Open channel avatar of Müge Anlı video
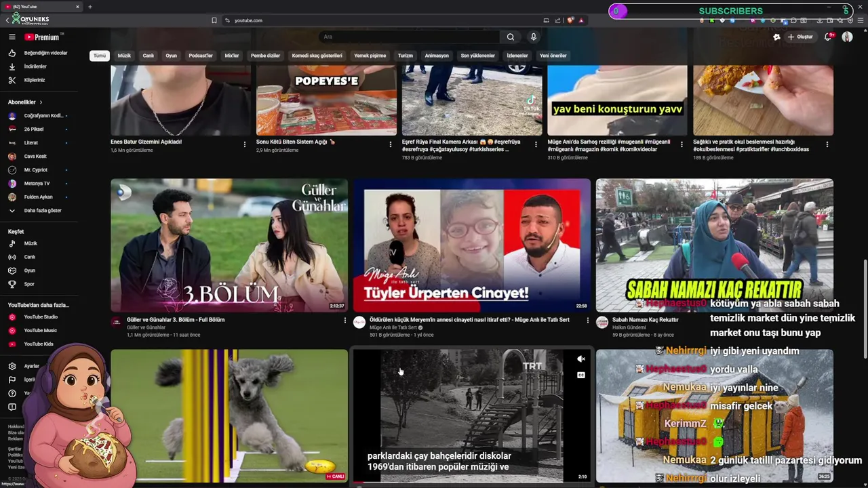 [x=359, y=323]
